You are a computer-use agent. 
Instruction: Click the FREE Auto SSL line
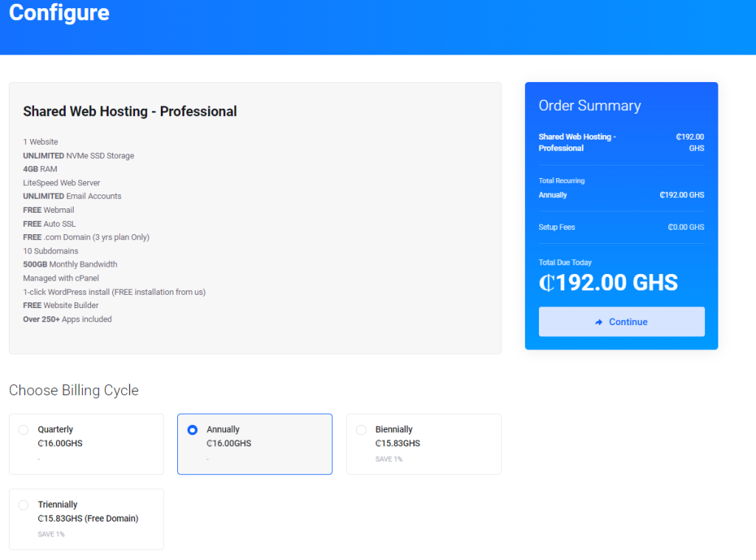[x=49, y=224]
